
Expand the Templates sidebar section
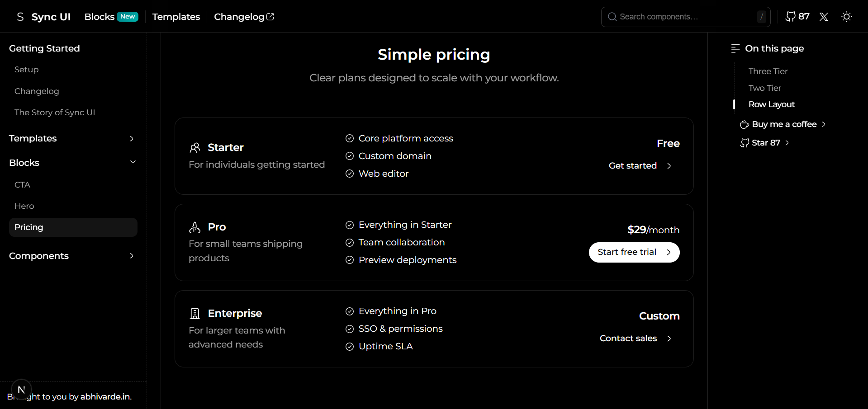pos(132,138)
